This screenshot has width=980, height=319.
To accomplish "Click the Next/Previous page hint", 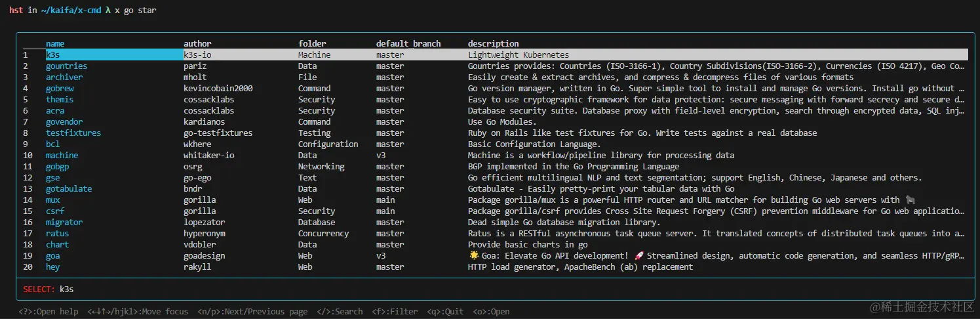I will click(x=252, y=312).
